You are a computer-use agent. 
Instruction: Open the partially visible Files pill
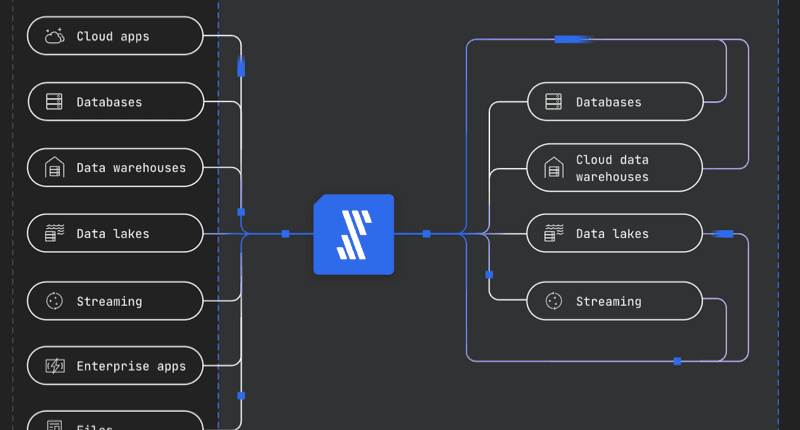[113, 423]
